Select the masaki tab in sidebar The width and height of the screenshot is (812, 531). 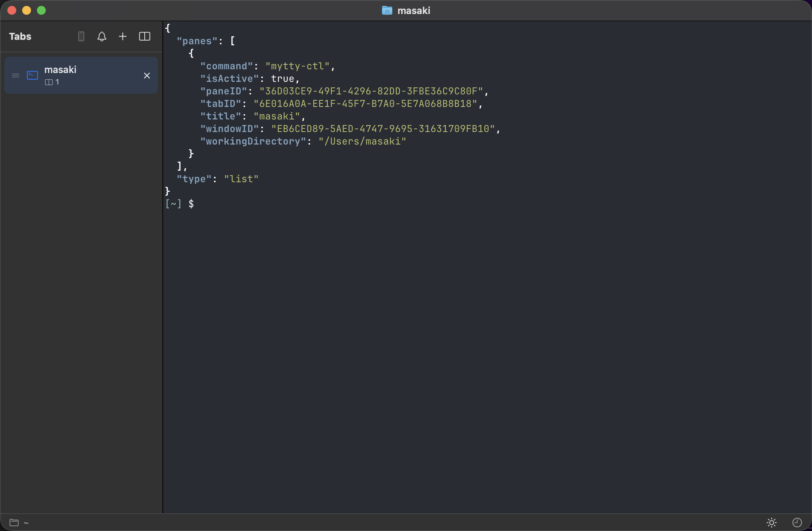point(81,75)
